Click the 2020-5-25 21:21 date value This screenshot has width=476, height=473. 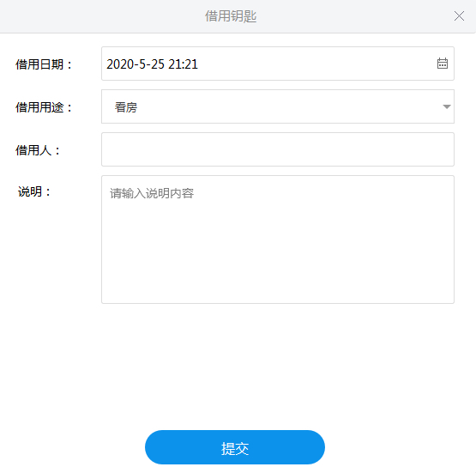152,64
